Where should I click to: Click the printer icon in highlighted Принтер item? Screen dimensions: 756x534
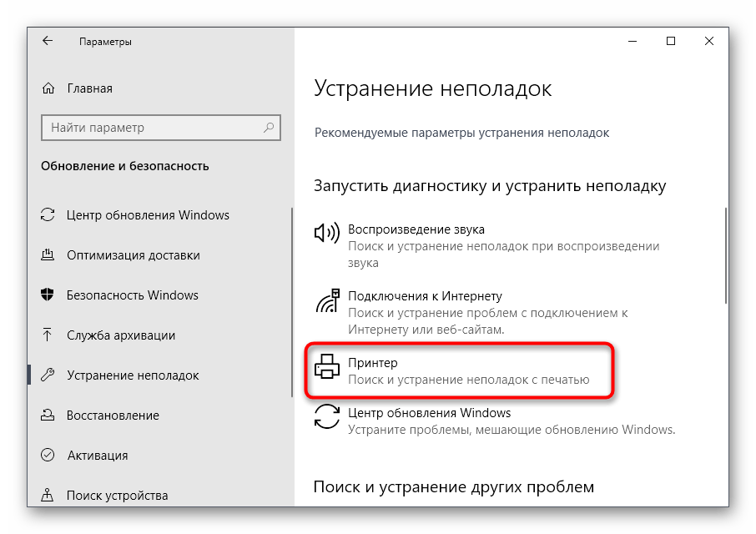(329, 369)
